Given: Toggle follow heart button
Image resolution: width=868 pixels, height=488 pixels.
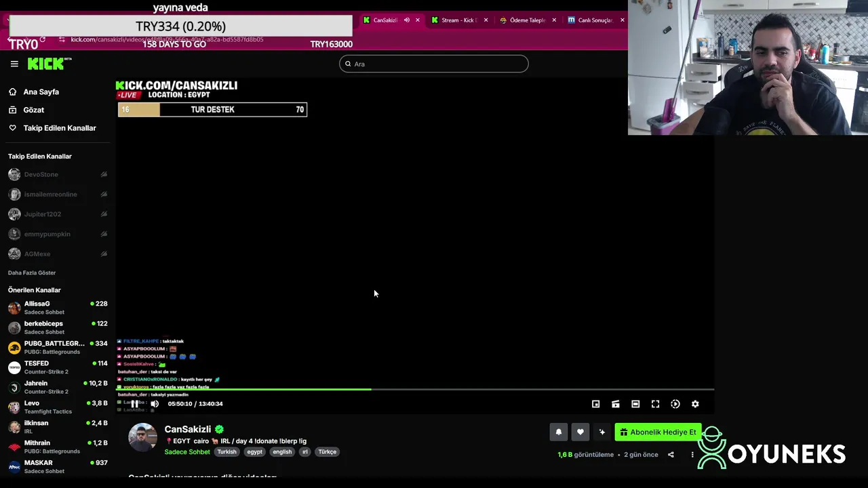Looking at the screenshot, I should 580,432.
